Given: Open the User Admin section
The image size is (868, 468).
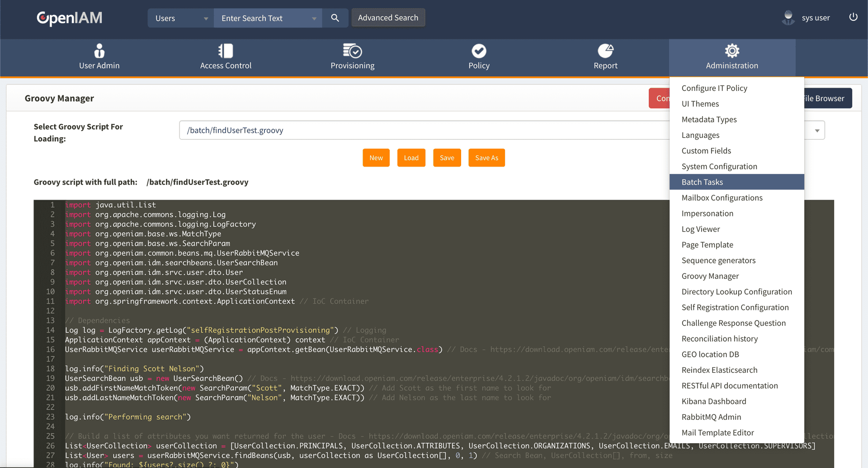Looking at the screenshot, I should pos(99,57).
